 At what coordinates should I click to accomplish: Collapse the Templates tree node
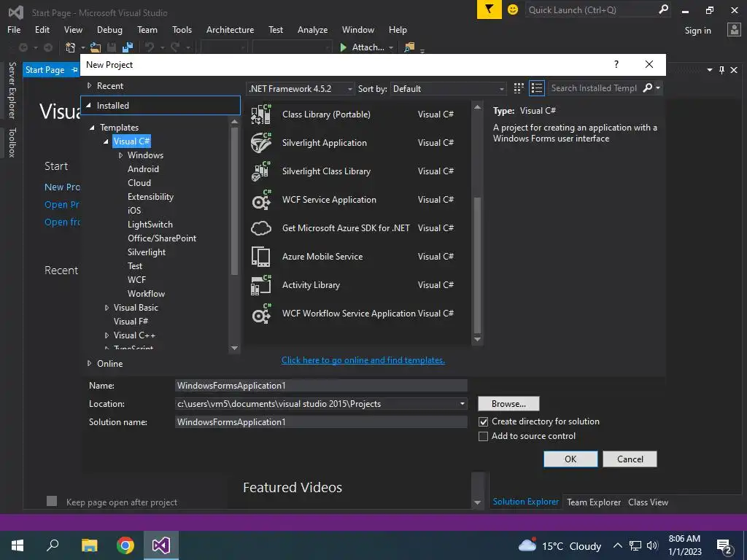tap(92, 127)
